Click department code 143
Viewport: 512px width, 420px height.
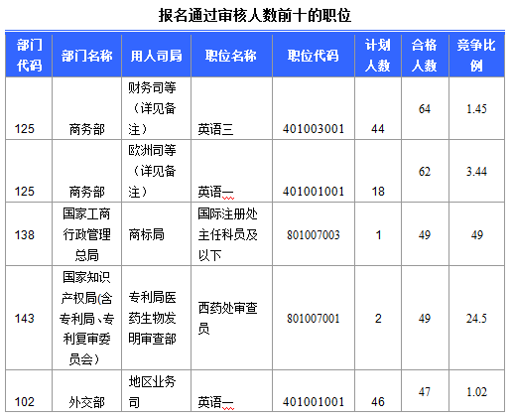pyautogui.click(x=24, y=319)
